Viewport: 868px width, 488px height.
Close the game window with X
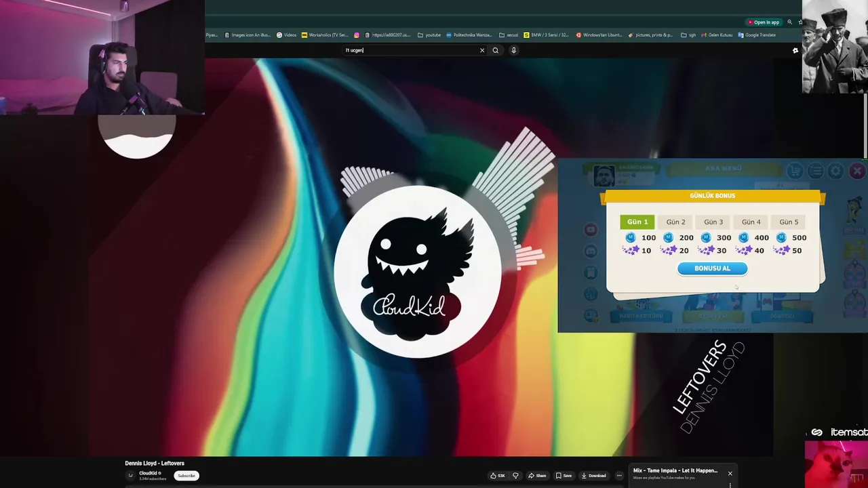point(857,171)
